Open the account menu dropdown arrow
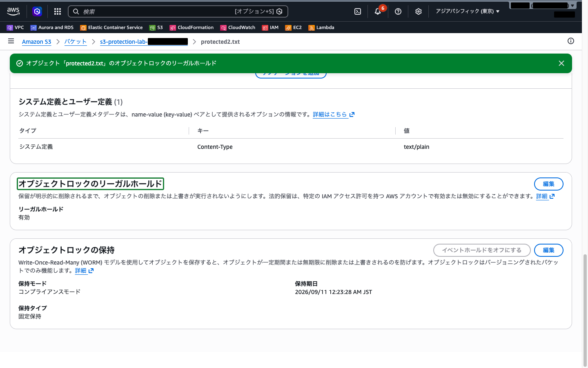The height and width of the screenshot is (368, 588). click(572, 6)
